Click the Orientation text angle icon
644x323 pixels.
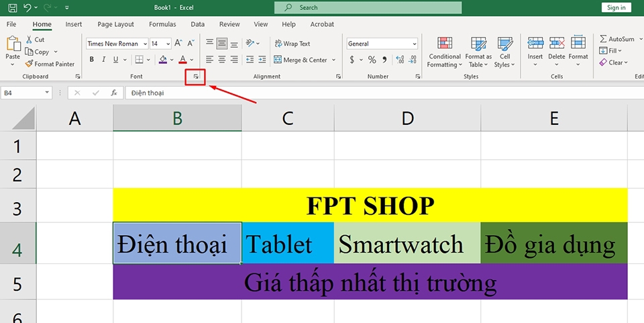250,43
